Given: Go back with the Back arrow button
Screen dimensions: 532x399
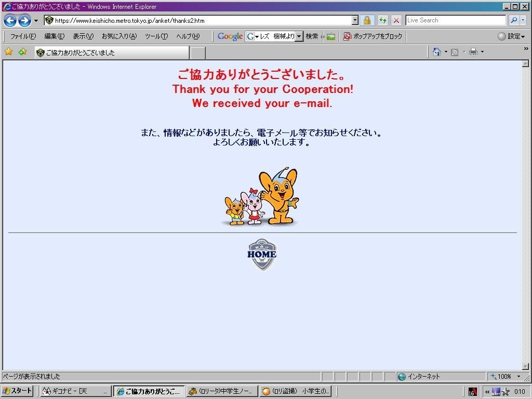Looking at the screenshot, I should point(10,20).
